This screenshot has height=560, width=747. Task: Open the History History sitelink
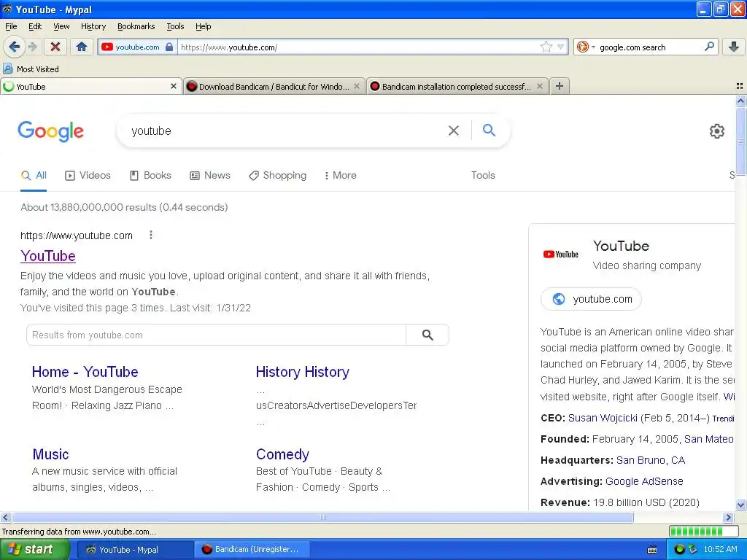(x=303, y=372)
